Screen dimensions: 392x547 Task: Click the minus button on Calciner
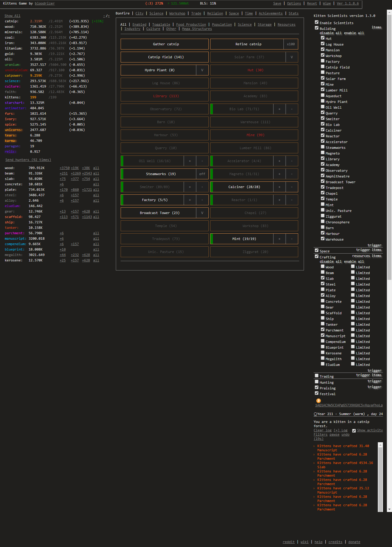tap(292, 187)
